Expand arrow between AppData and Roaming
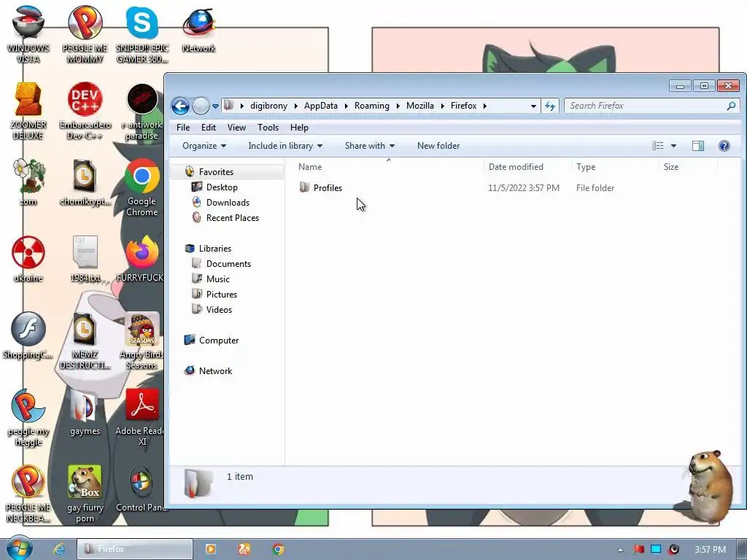This screenshot has width=747, height=560. click(x=347, y=106)
